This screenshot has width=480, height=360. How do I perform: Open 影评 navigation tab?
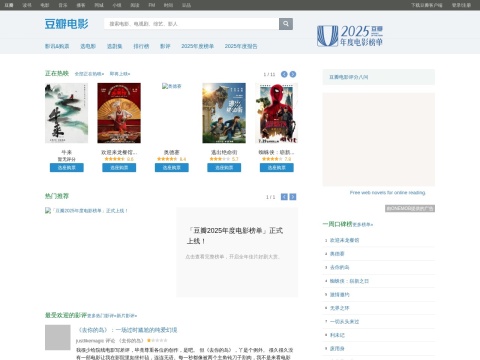(165, 46)
